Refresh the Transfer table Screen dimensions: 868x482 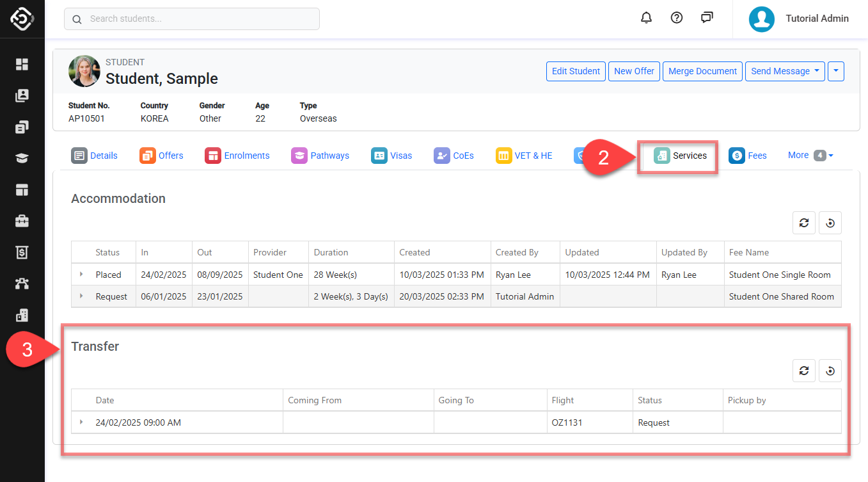pos(804,371)
